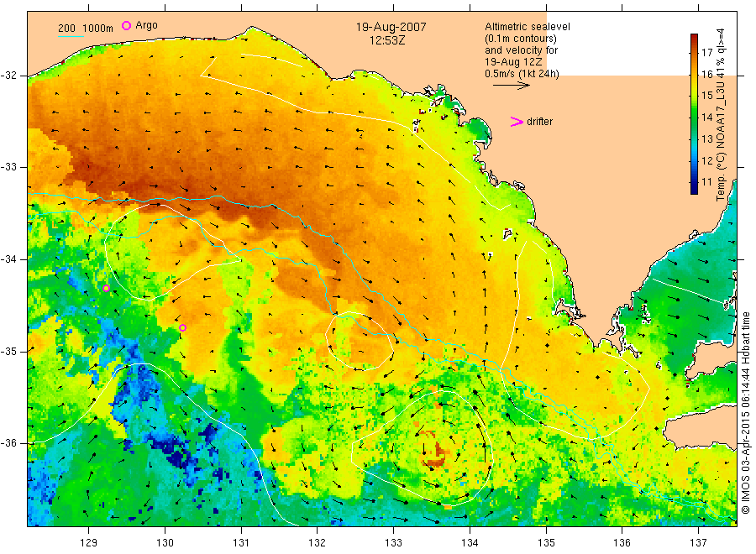
Task: Click the 'and velocity for' caption line
Action: (x=521, y=50)
